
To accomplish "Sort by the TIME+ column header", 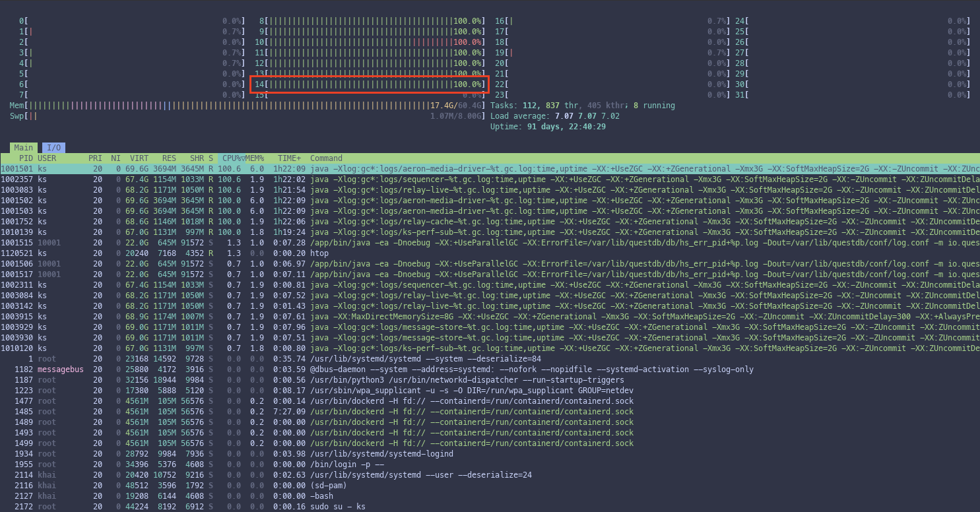I will pyautogui.click(x=289, y=158).
